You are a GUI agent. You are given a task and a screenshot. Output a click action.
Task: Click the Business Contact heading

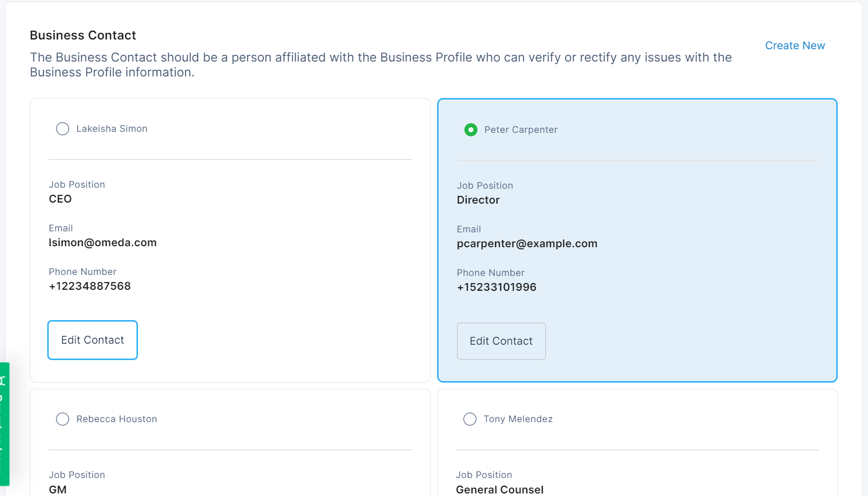[83, 35]
